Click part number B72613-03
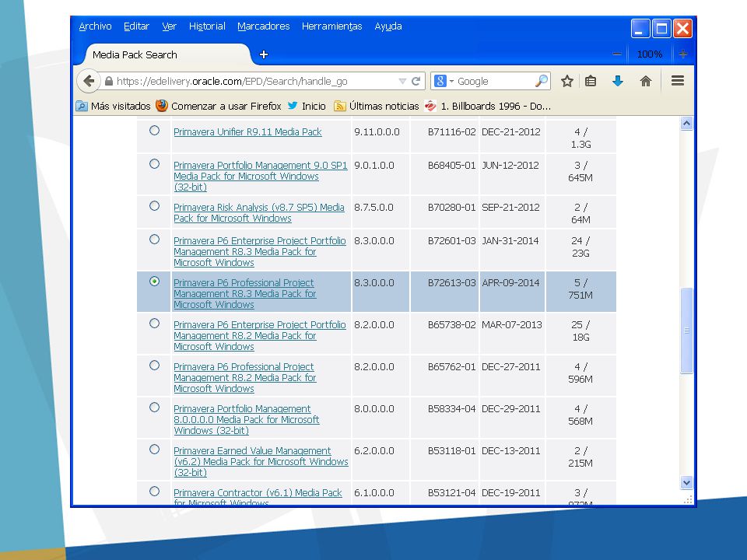 tap(451, 283)
